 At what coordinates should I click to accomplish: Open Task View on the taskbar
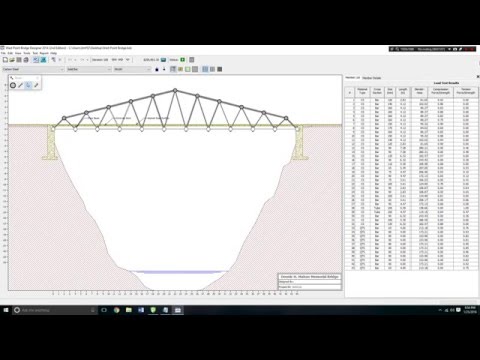(x=104, y=310)
